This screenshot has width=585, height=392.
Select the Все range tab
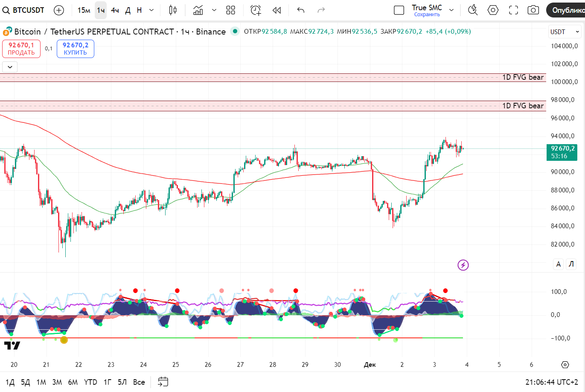139,382
